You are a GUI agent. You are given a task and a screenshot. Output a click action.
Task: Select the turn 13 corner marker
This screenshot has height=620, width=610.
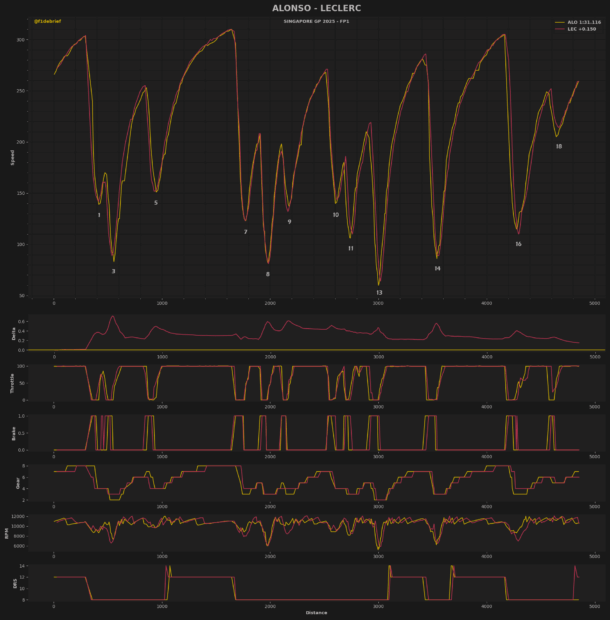(379, 293)
